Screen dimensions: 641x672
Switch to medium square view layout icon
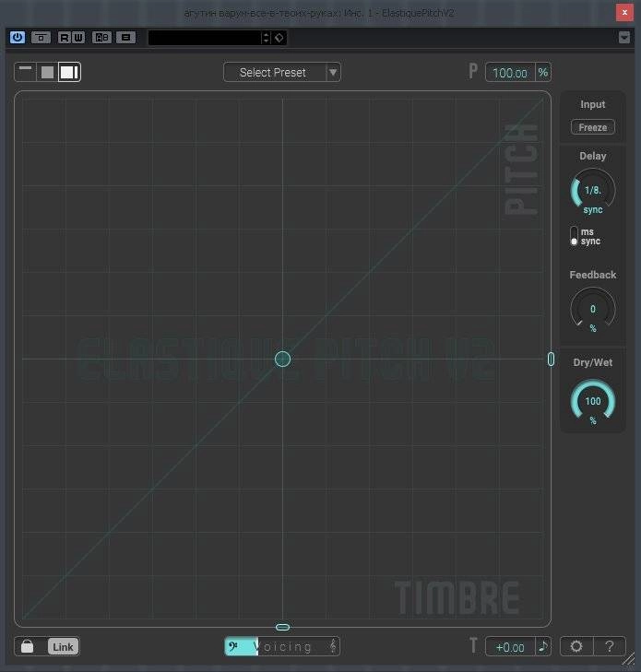click(x=47, y=72)
